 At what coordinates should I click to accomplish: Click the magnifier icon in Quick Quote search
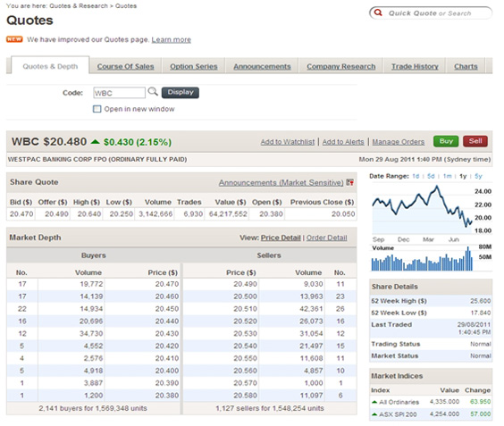coord(378,13)
